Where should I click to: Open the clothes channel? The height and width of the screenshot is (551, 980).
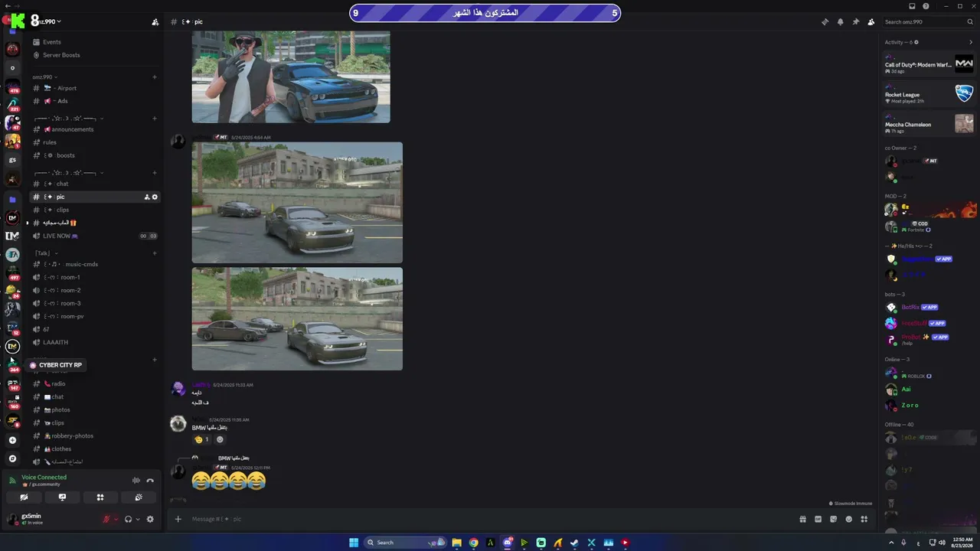(x=96, y=448)
